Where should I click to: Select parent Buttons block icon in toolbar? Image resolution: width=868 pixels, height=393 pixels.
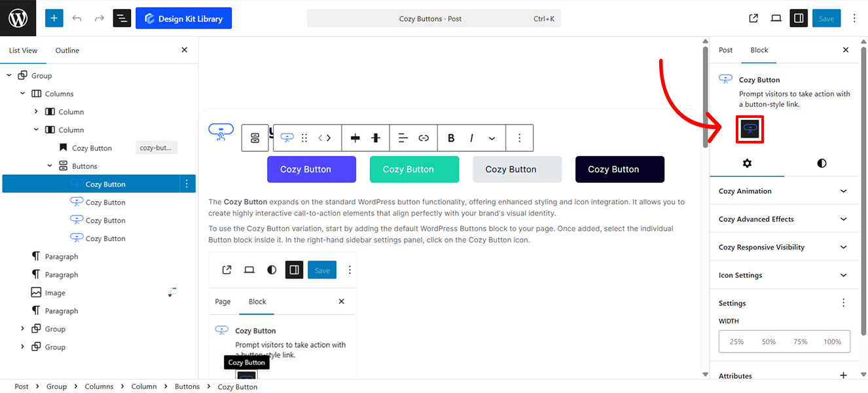(x=255, y=138)
